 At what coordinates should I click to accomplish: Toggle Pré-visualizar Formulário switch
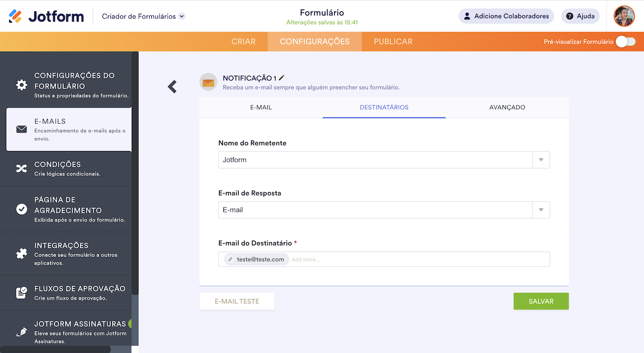pos(625,42)
